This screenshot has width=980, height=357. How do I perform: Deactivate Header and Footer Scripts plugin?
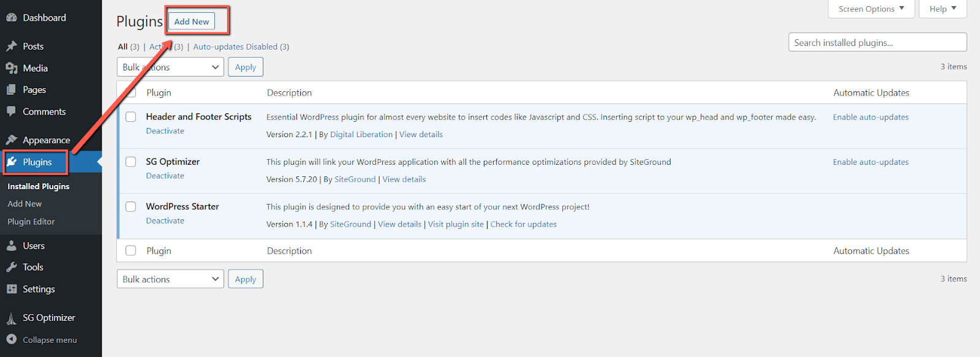[165, 131]
